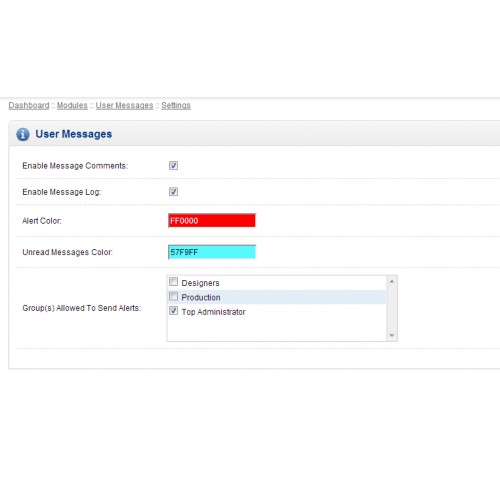
Task: Select the Designers label in groups list
Action: (200, 283)
